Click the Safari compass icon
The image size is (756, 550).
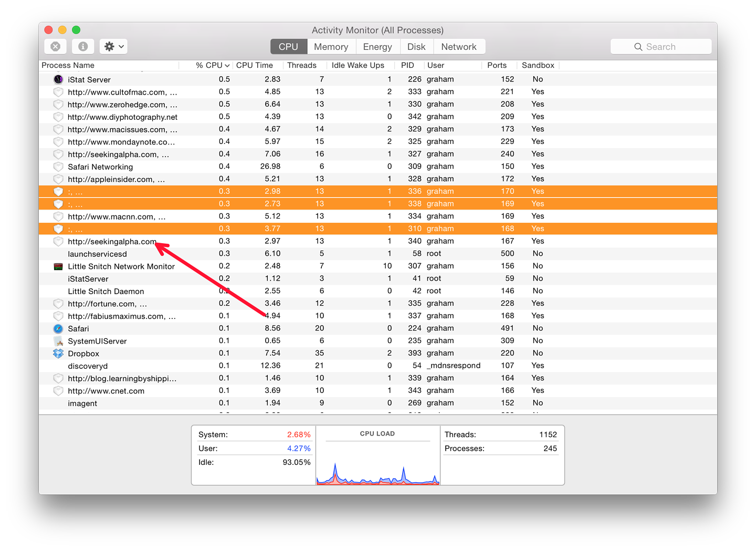(x=58, y=329)
